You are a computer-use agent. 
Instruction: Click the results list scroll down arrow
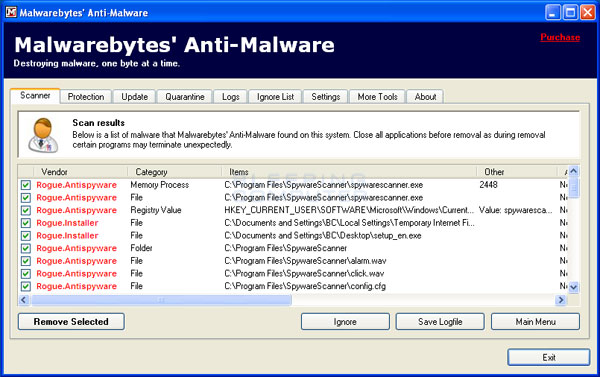point(574,287)
